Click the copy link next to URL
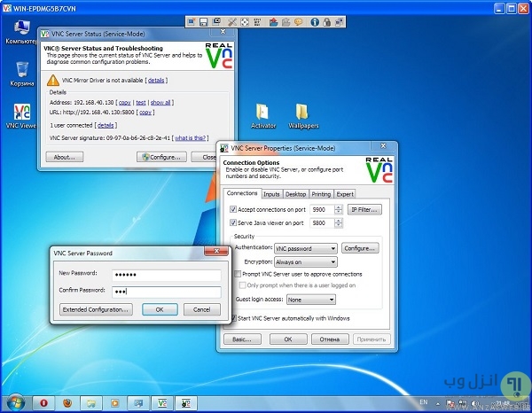This screenshot has width=532, height=413. click(145, 113)
